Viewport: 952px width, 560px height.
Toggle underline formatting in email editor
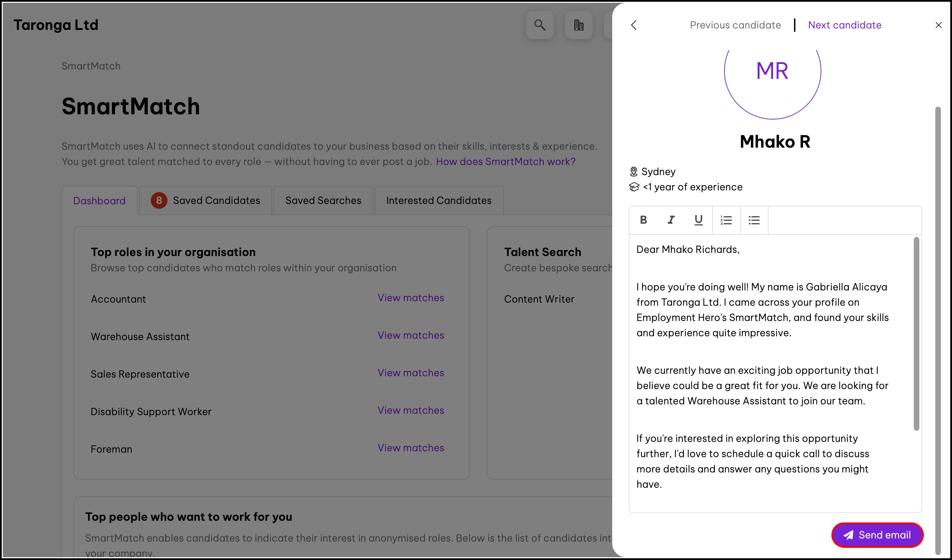click(x=698, y=220)
